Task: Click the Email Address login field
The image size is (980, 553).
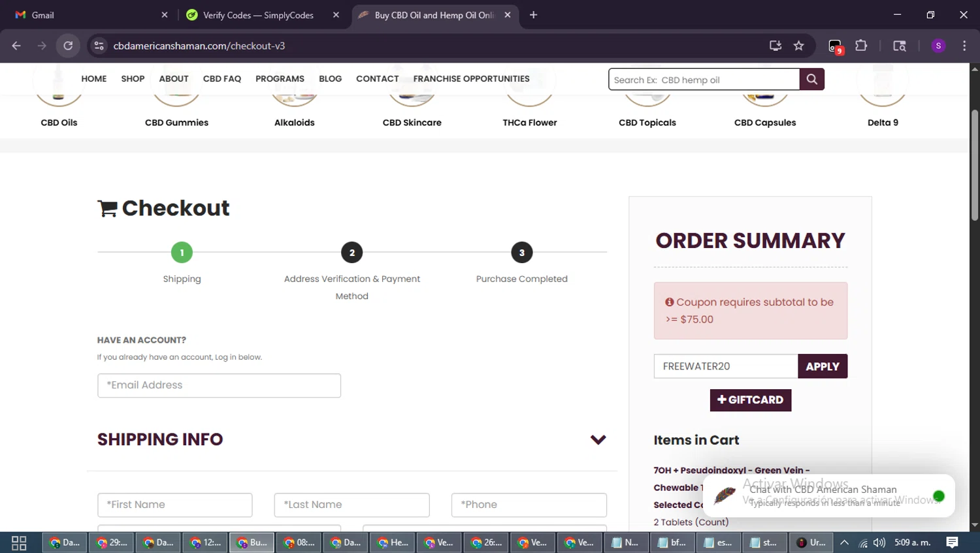Action: point(219,385)
